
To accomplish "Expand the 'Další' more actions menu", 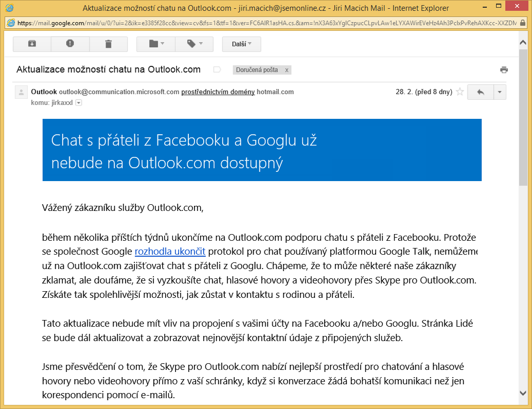I will click(241, 44).
